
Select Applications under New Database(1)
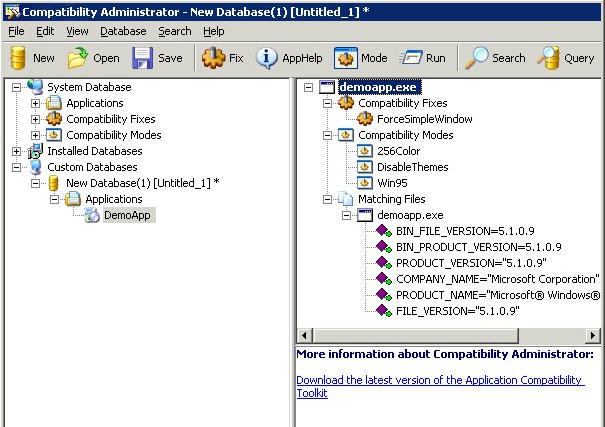point(114,199)
